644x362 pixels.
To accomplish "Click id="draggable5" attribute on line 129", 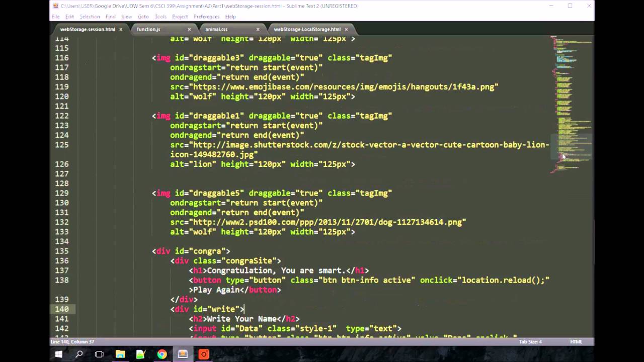I will pyautogui.click(x=209, y=193).
